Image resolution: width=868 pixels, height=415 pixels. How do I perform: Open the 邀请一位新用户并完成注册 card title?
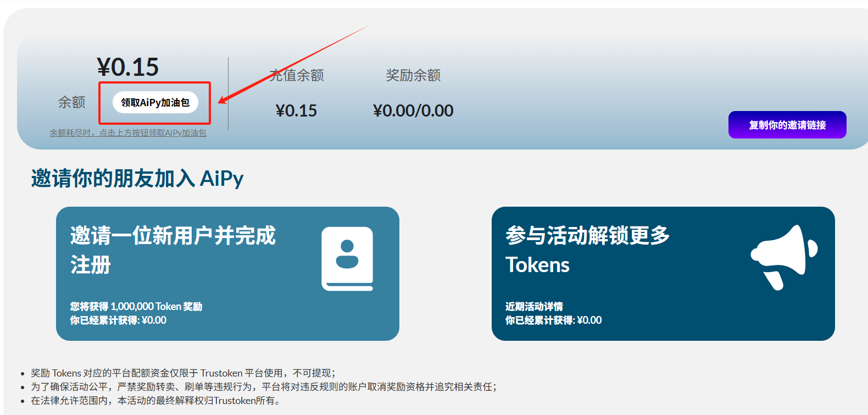coord(173,250)
